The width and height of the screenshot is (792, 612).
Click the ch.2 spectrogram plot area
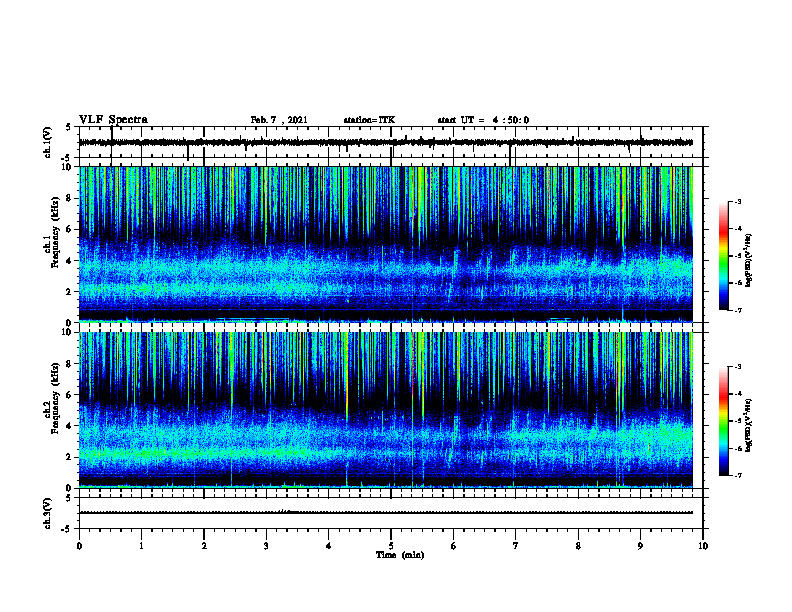[391, 410]
